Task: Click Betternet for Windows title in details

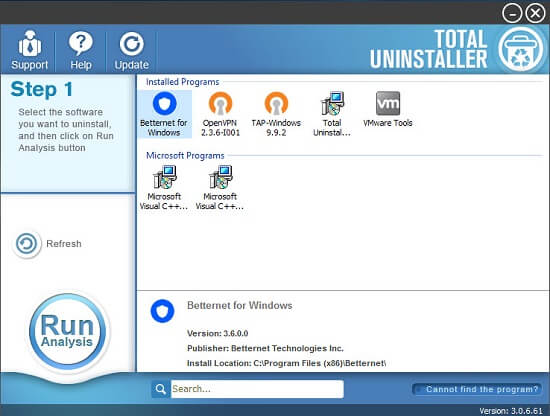Action: coord(240,306)
